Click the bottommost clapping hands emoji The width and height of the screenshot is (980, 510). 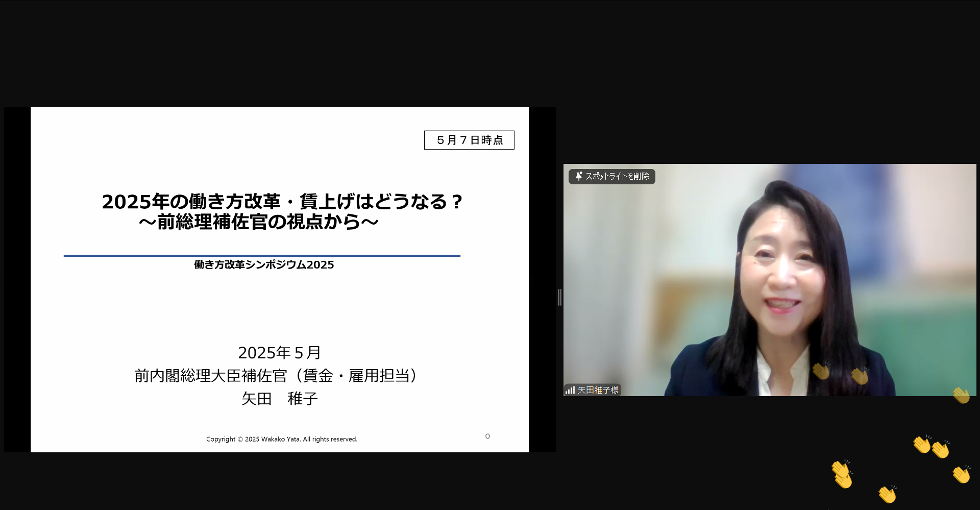pyautogui.click(x=887, y=494)
